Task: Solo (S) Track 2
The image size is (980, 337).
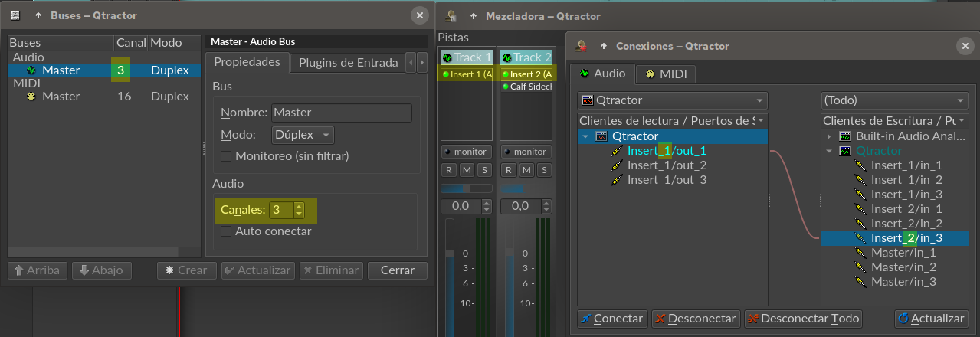Action: (x=544, y=169)
